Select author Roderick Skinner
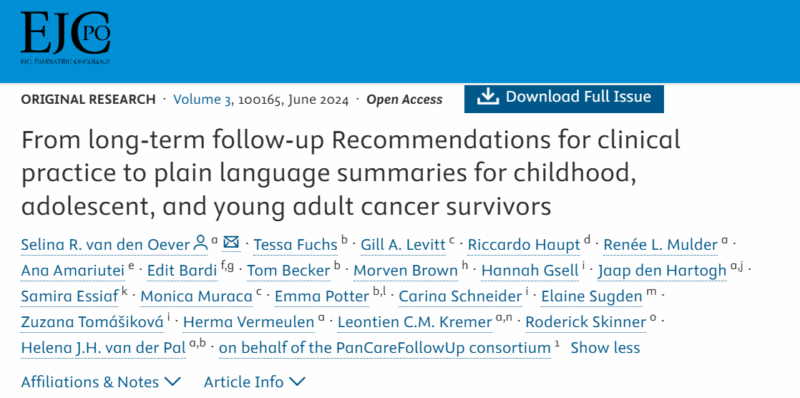 [586, 322]
